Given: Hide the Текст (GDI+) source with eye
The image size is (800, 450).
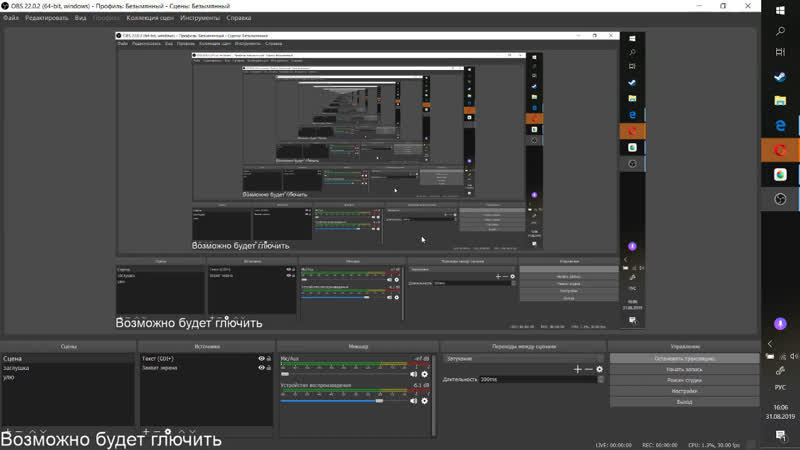Looking at the screenshot, I should 261,359.
